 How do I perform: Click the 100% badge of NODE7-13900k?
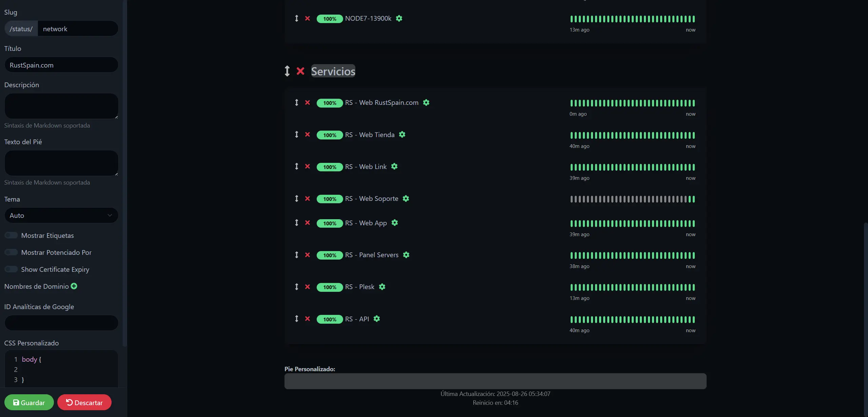coord(330,19)
